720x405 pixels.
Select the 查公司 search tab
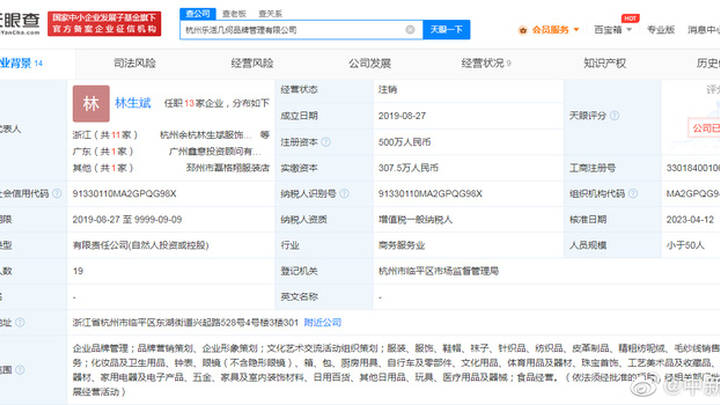tap(197, 14)
